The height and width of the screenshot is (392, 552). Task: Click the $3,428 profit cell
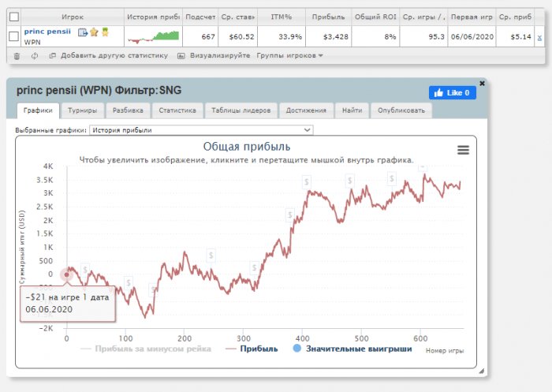point(329,36)
